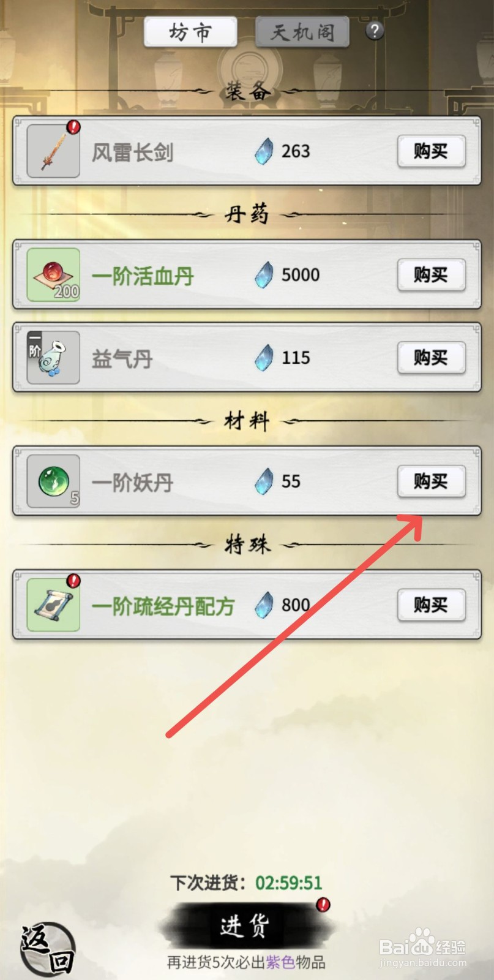Tap the green 一阶妖丹 orb icon
The image size is (494, 980).
(x=53, y=481)
